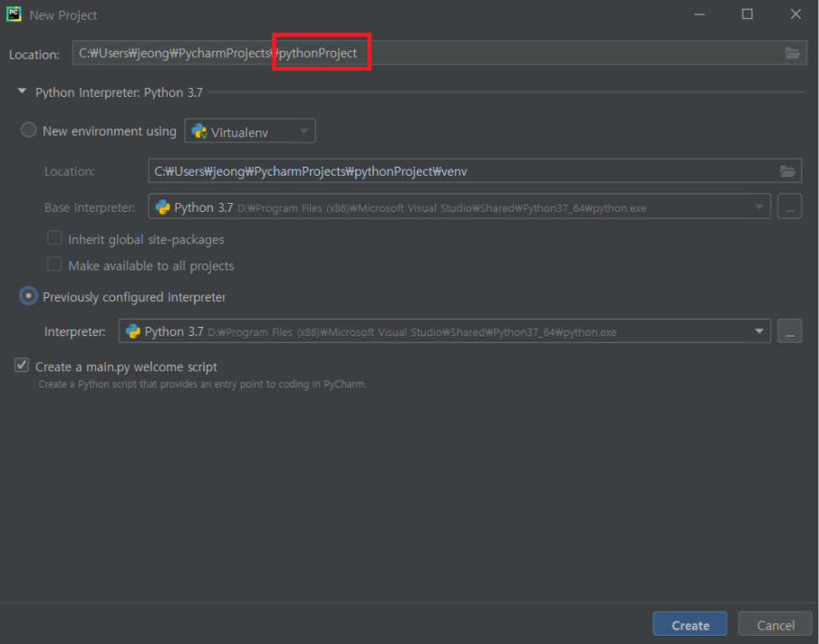Select New environment using radio button
819x644 pixels.
click(x=28, y=130)
